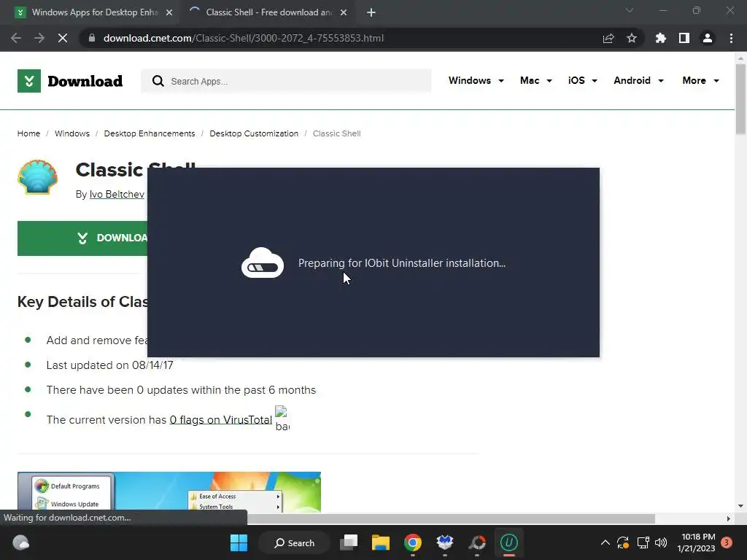Click the green DOWNLOAD button
This screenshot has height=560, width=747.
[82, 238]
